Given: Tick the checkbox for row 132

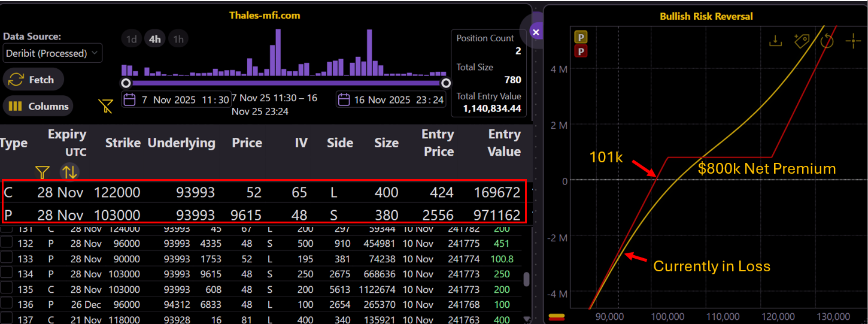Looking at the screenshot, I should [x=7, y=243].
